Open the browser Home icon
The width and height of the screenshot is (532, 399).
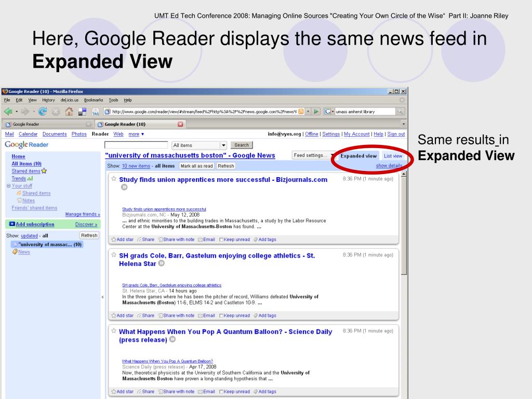pos(69,111)
